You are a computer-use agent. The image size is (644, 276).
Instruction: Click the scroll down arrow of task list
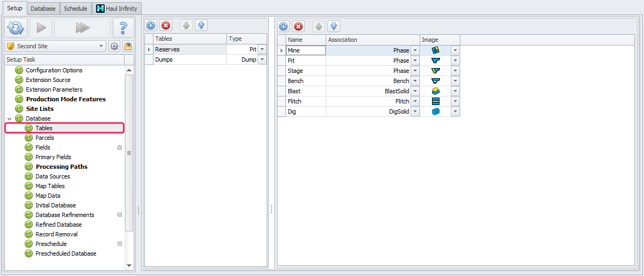pos(129,265)
